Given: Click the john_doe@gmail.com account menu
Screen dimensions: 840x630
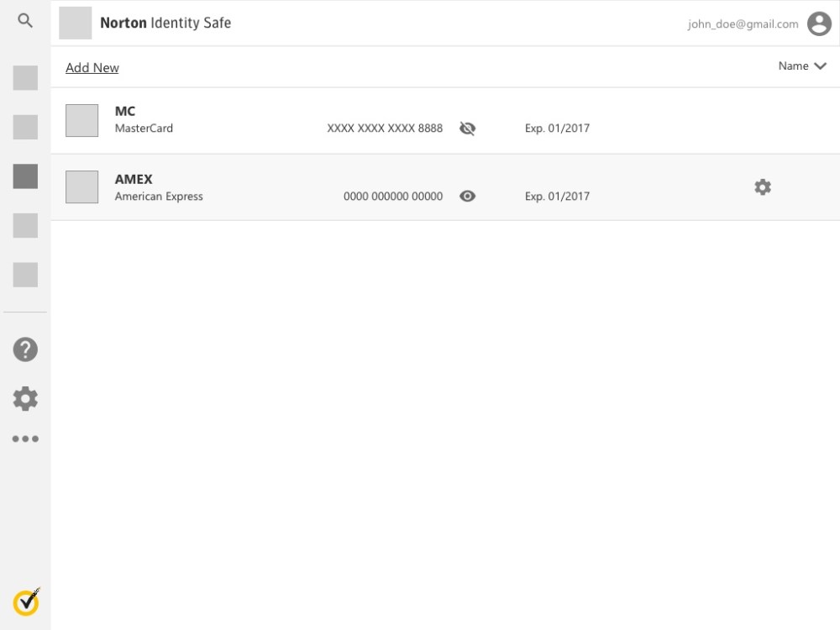Looking at the screenshot, I should click(743, 24).
